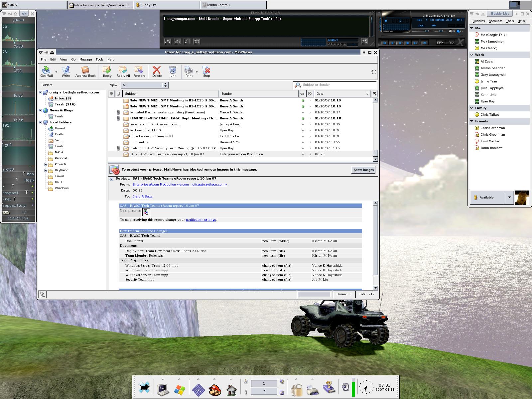Click the playlist editor add file button
This screenshot has height=399, width=532.
pyautogui.click(x=168, y=42)
